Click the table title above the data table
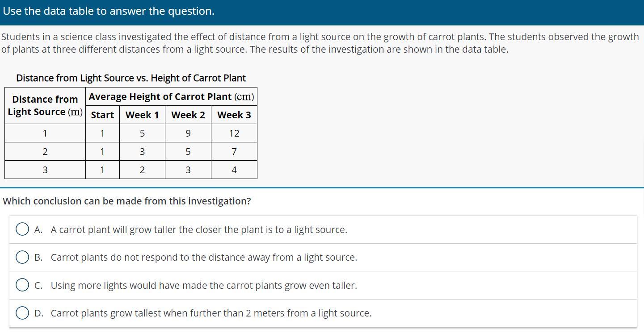The width and height of the screenshot is (644, 333). pos(131,78)
